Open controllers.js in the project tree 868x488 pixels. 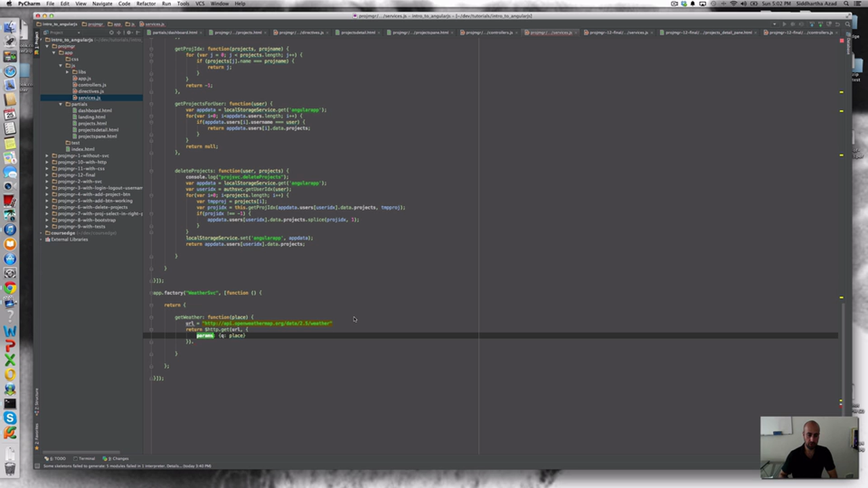pos(92,85)
